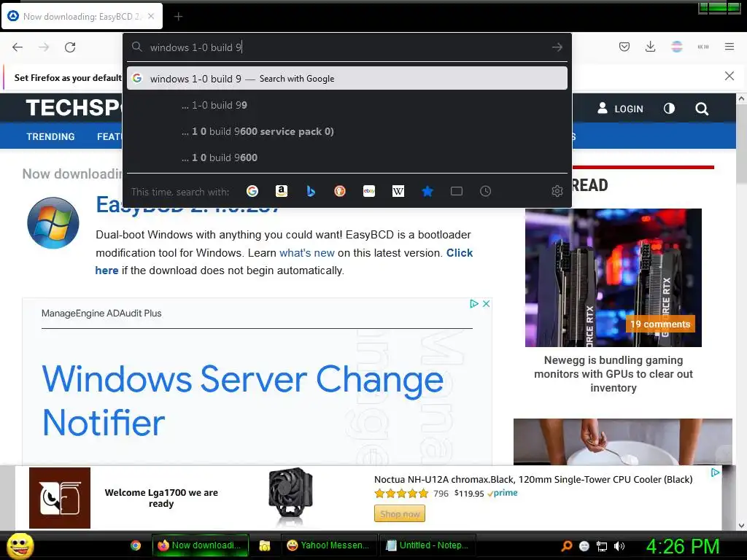Open a new tab with plus button

pos(178,17)
